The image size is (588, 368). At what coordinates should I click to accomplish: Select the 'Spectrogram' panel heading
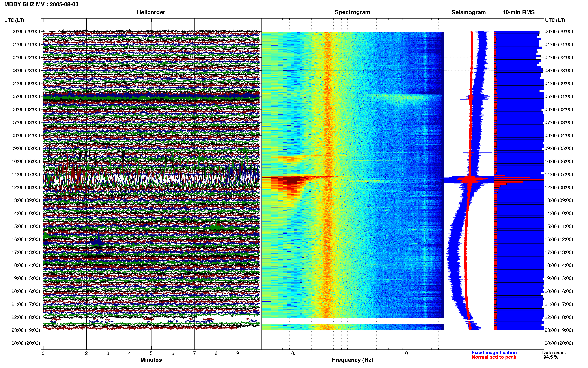coord(352,12)
